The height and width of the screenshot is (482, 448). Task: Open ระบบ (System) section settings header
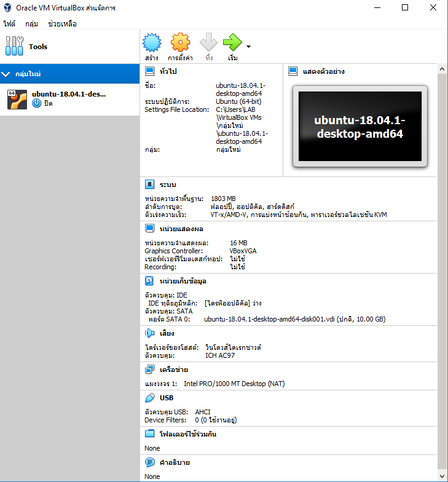(168, 184)
